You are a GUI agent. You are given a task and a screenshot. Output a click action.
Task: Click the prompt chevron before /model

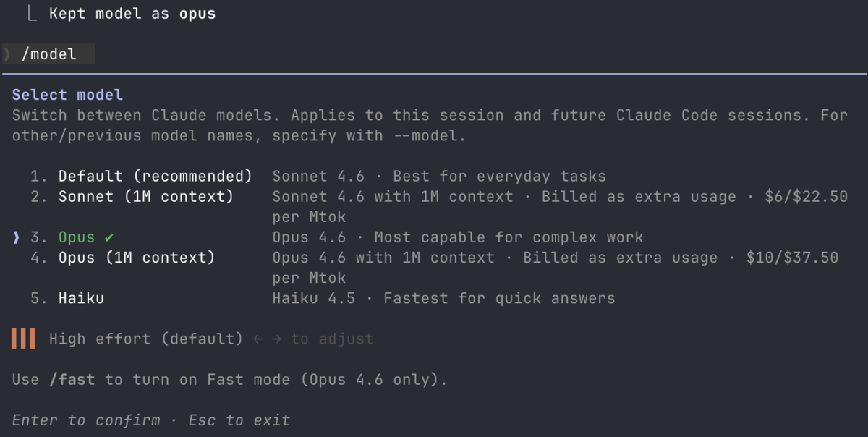pyautogui.click(x=8, y=54)
